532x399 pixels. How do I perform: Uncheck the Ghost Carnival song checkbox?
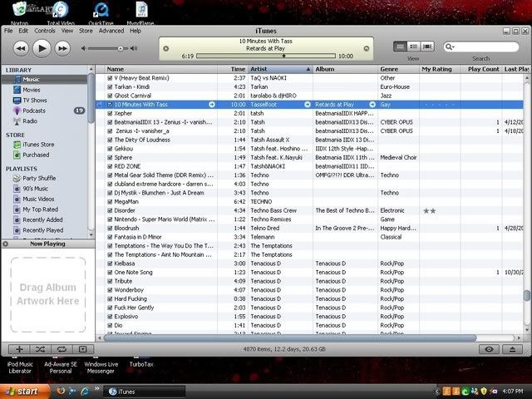[x=110, y=95]
